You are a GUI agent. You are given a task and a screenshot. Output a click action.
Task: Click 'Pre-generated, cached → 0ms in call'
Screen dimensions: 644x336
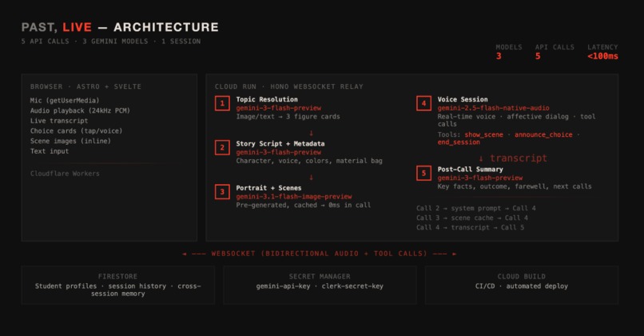click(x=303, y=205)
